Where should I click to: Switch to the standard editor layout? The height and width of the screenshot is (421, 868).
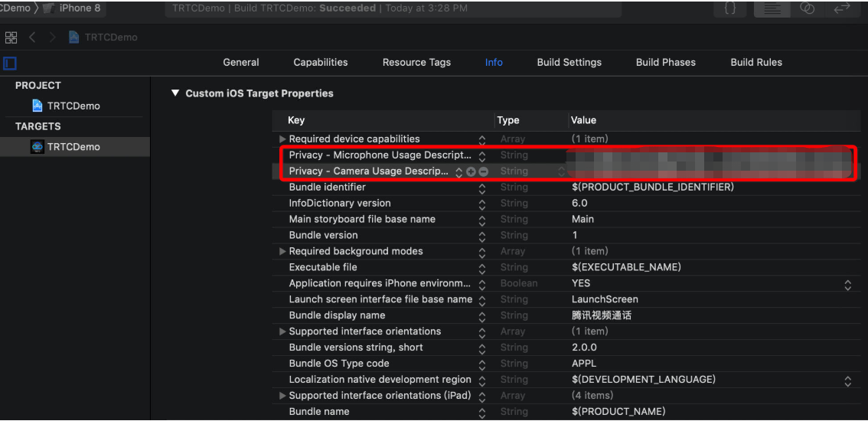click(x=771, y=8)
